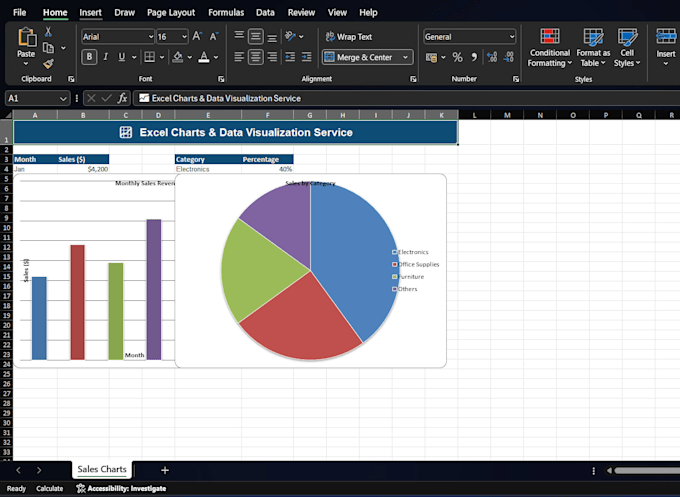Viewport: 680px width, 497px height.
Task: Click Decrease Decimal icon
Action: point(509,57)
